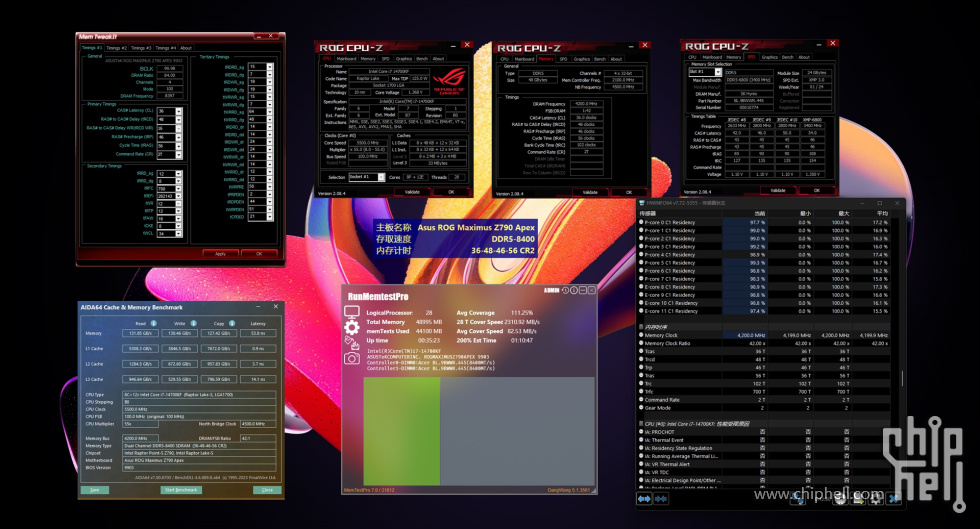Screen dimensions: 980x529
Task: Click Apply button in MemTweakIt
Action: pyautogui.click(x=220, y=254)
